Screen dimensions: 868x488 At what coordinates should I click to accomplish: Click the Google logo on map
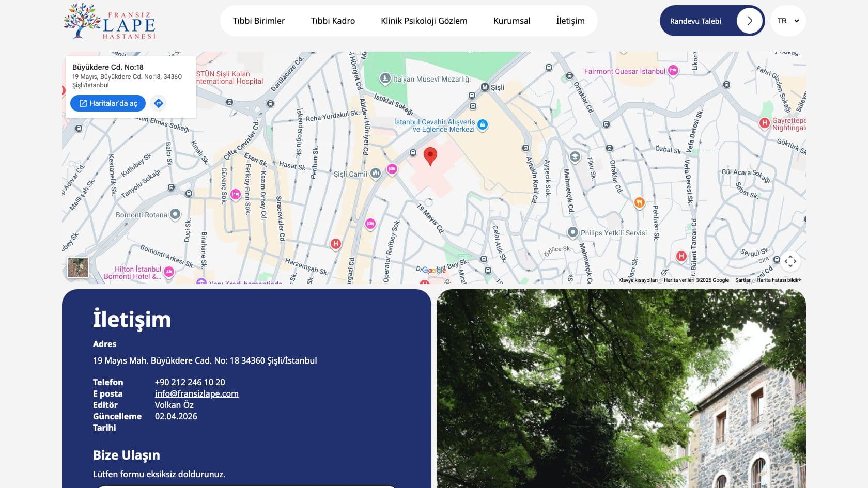click(434, 270)
